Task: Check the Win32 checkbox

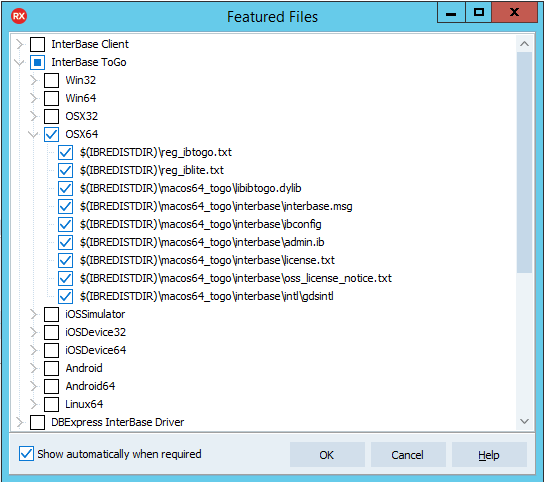Action: point(51,81)
